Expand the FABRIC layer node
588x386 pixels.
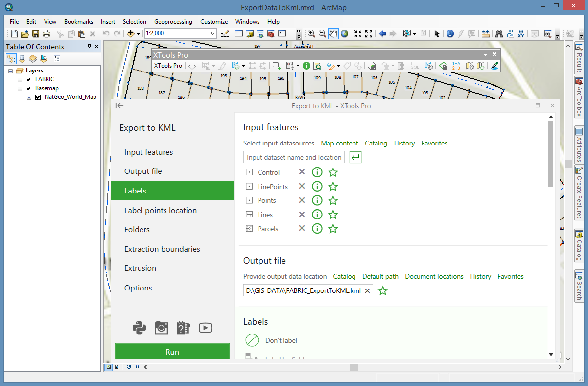tap(20, 79)
